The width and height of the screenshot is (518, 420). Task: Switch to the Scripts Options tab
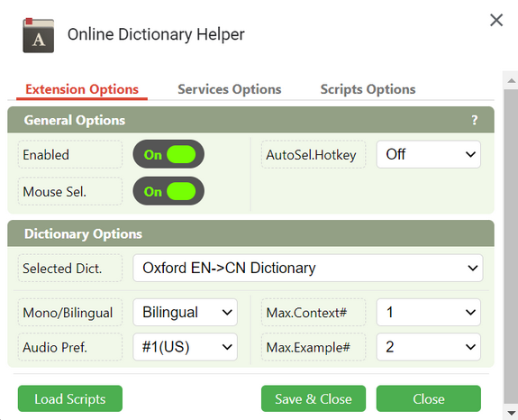(368, 89)
